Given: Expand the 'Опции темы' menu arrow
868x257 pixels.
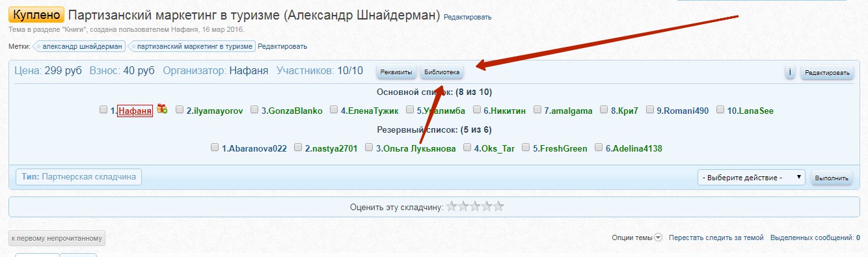Looking at the screenshot, I should pyautogui.click(x=658, y=237).
